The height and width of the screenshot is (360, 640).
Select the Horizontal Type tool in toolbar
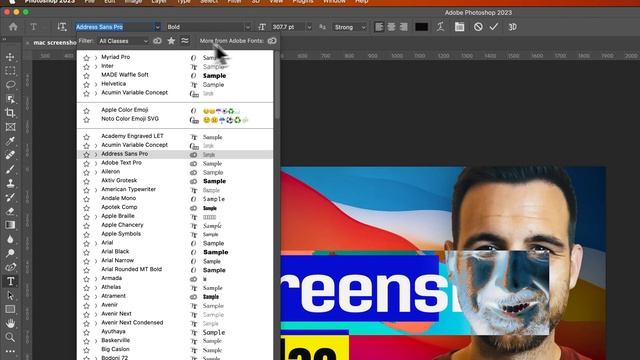pos(11,281)
